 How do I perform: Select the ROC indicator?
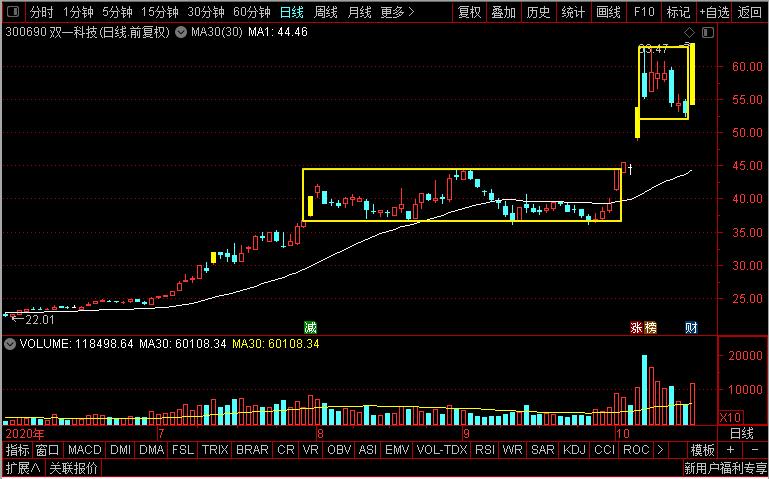636,450
